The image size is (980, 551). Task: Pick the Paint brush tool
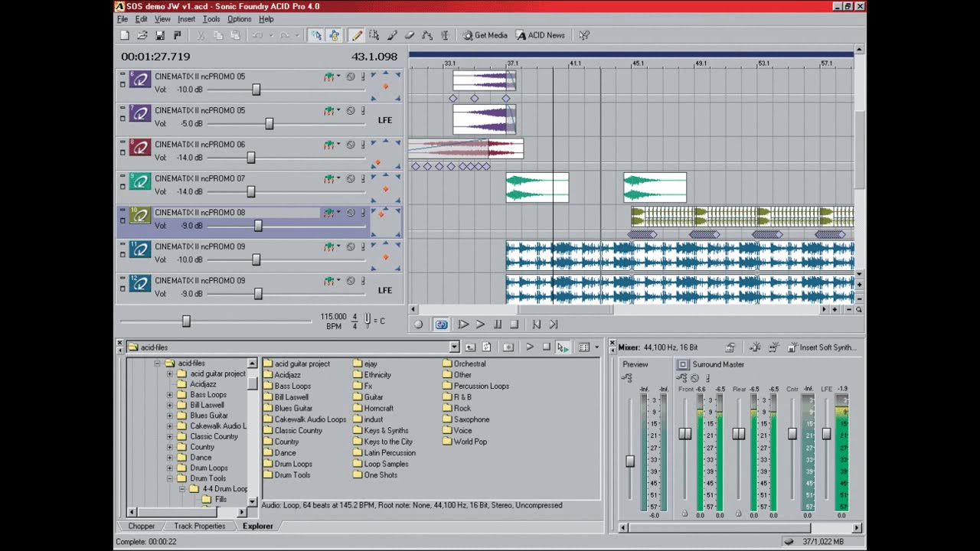point(392,35)
